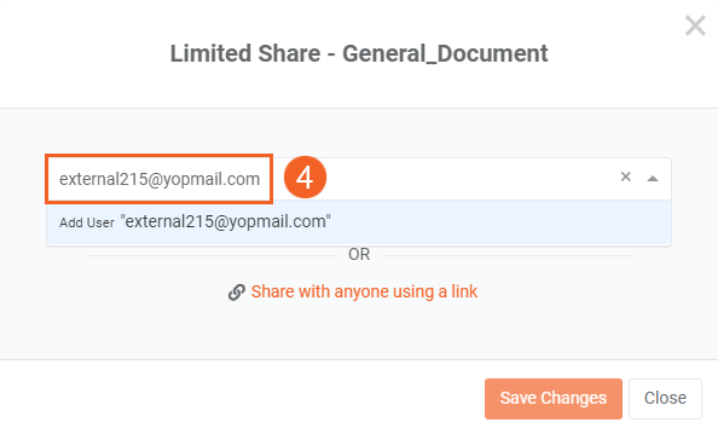Image resolution: width=718 pixels, height=436 pixels.
Task: Click the word Share in the orange link
Action: [273, 292]
